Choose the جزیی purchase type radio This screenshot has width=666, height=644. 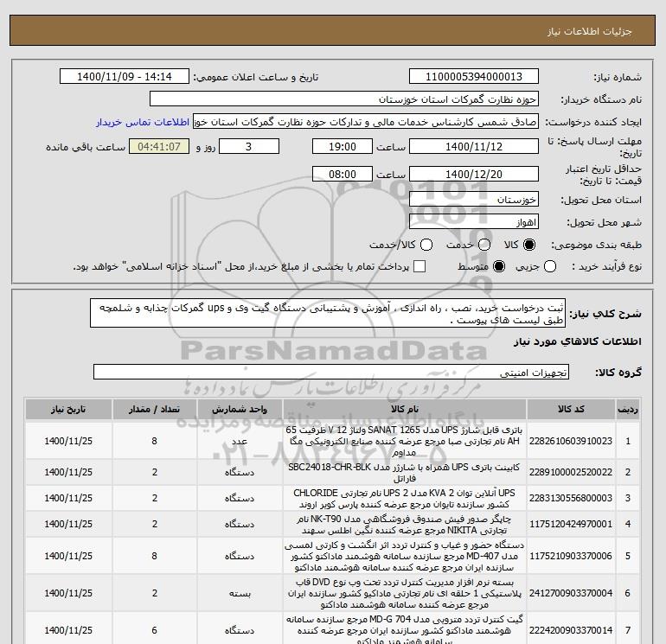click(x=550, y=266)
